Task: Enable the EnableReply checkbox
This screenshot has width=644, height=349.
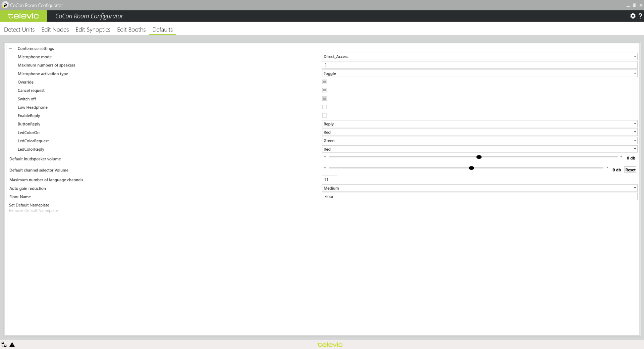Action: [324, 115]
